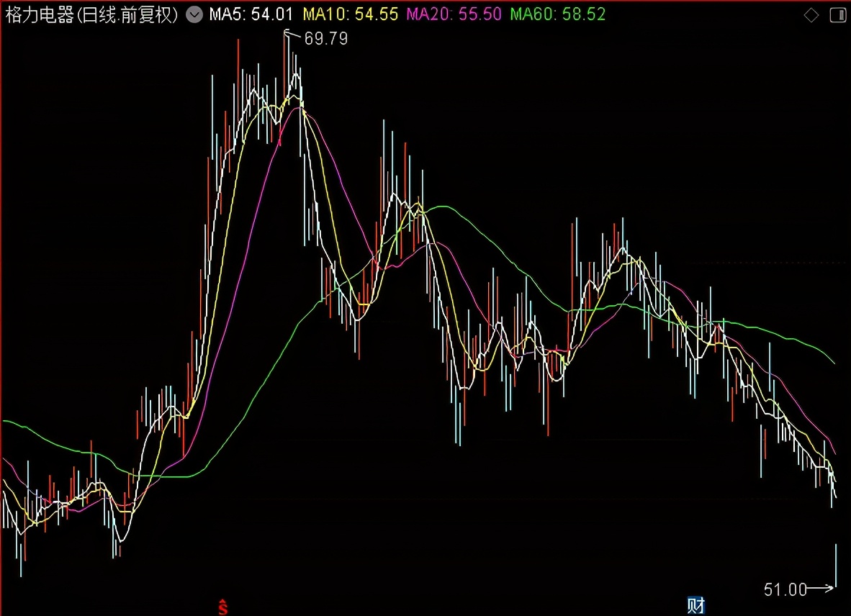Click the diamond icon at top right
Screen dimensions: 851x616
[811, 15]
